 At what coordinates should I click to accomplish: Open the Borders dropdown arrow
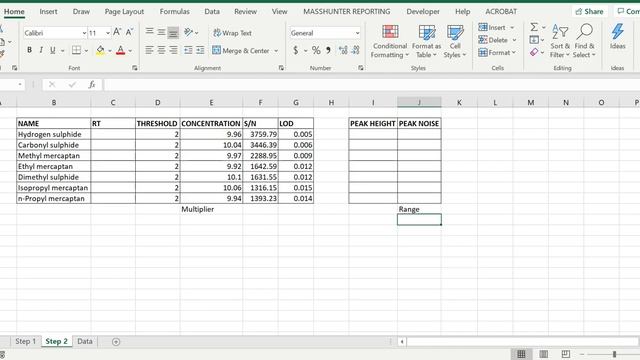[x=87, y=51]
